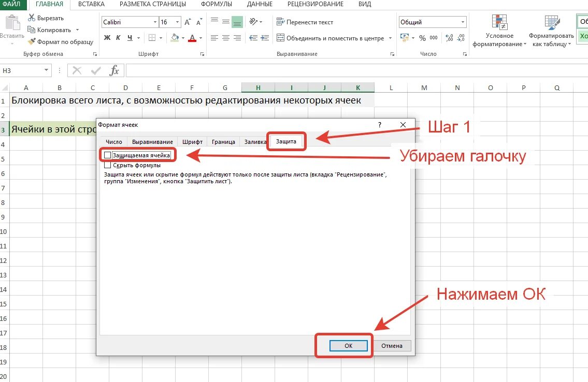
Task: Click the borders icon
Action: point(152,38)
